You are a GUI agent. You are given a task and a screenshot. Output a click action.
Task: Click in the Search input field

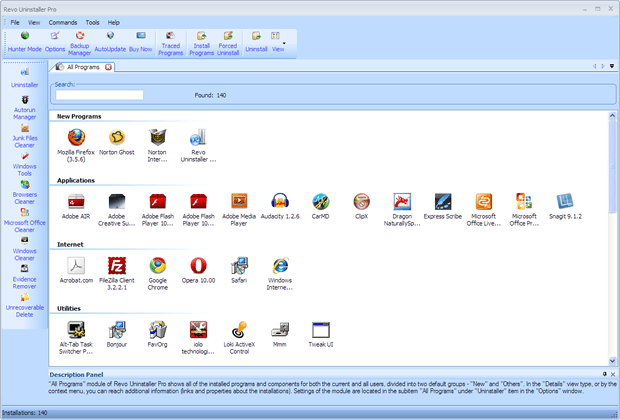click(99, 95)
